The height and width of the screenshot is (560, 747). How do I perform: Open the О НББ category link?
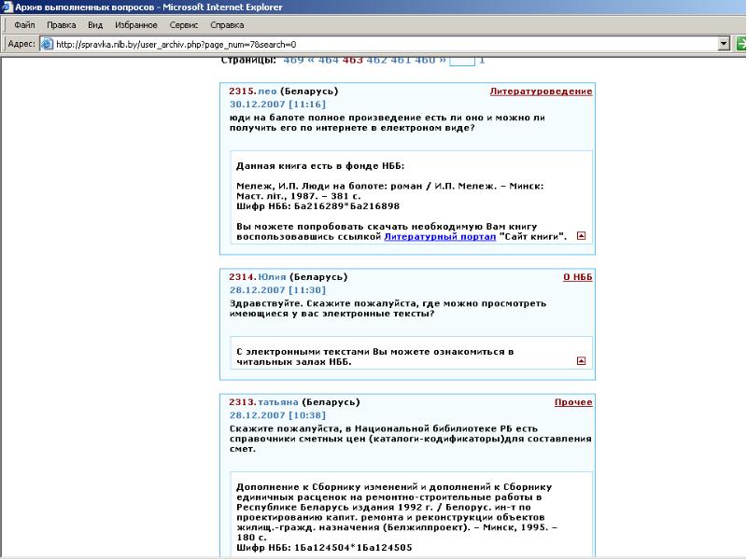point(577,277)
